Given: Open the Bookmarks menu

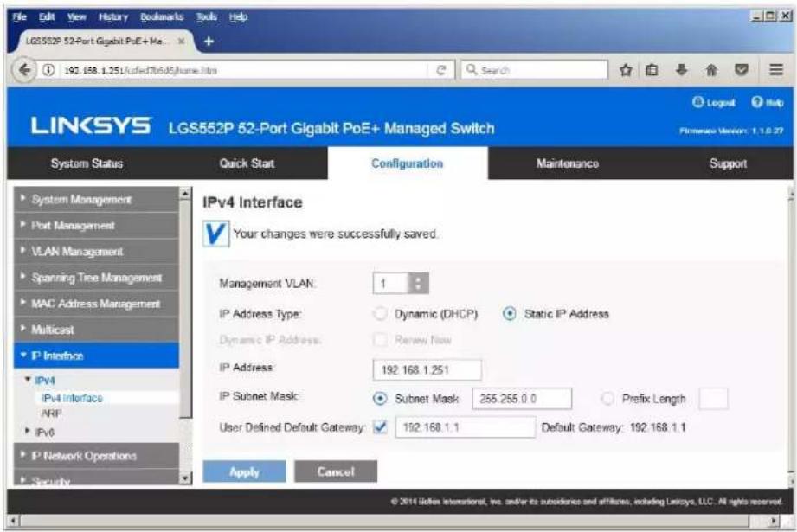Looking at the screenshot, I should 162,16.
